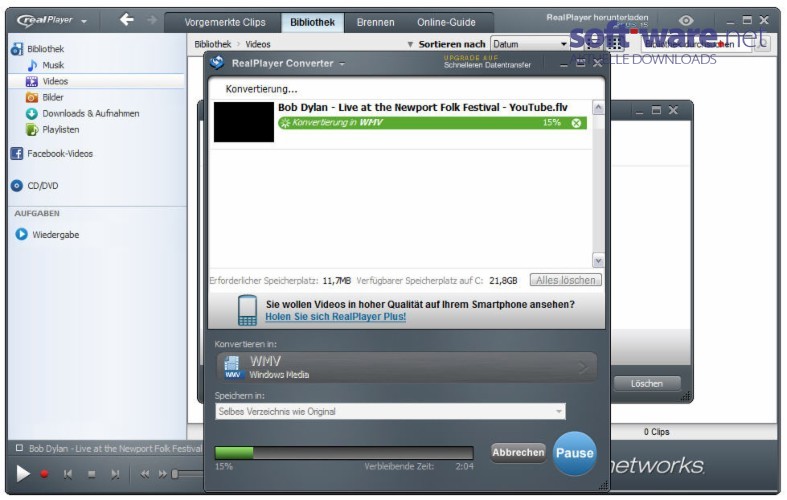Click the smartphone promo icon

point(247,310)
